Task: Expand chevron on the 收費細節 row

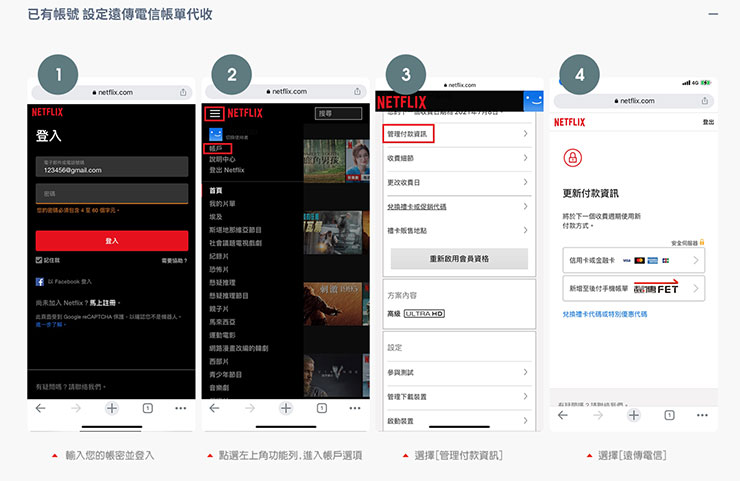Action: coord(525,158)
